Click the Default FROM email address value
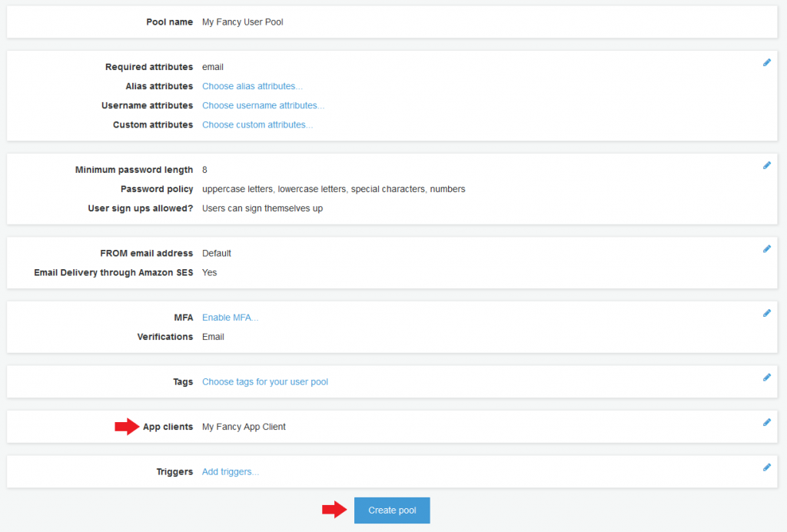 tap(216, 253)
